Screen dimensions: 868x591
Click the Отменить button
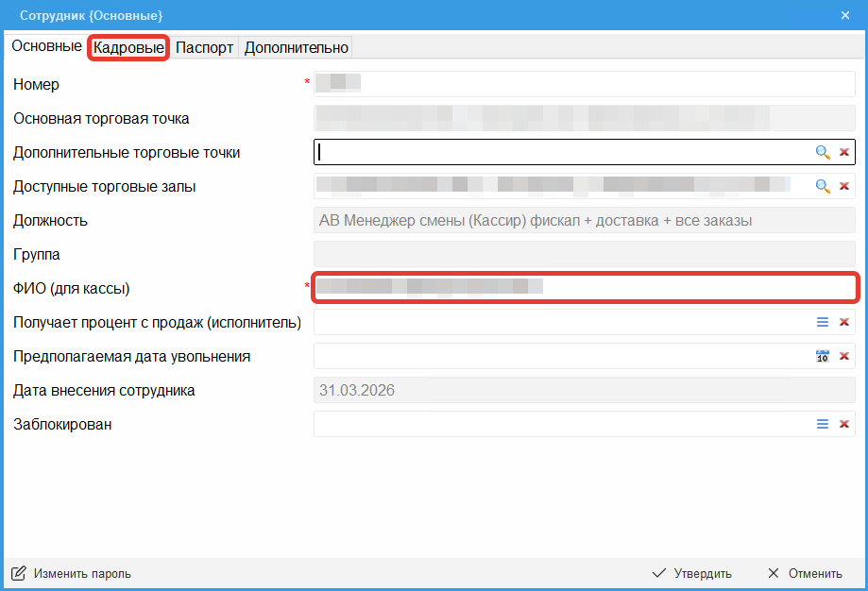pos(804,573)
